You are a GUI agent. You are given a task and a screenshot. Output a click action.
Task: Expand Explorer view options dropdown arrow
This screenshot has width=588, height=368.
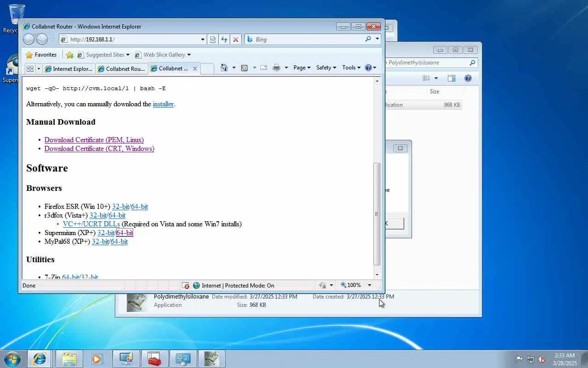point(436,78)
